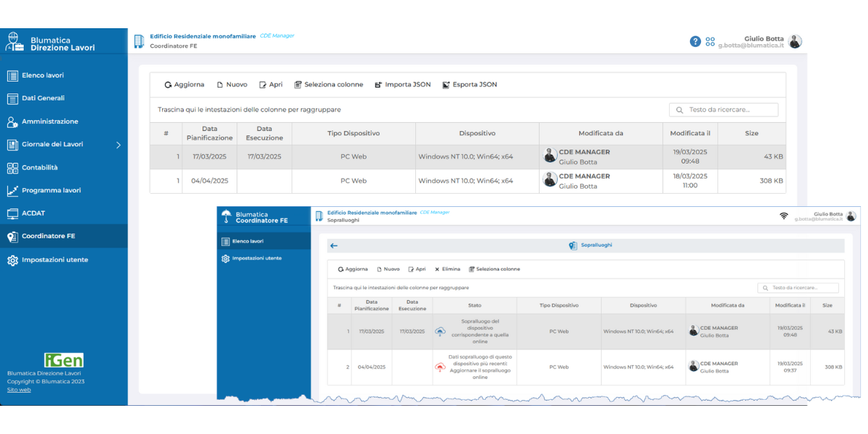Sort by Data Pianificazione column header
This screenshot has height=434, width=868.
pos(210,134)
